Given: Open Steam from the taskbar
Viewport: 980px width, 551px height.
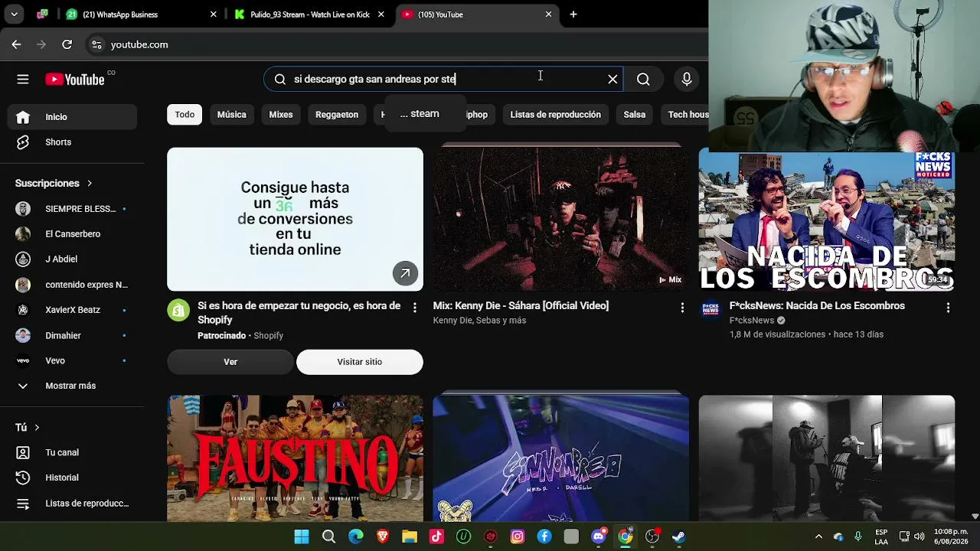Looking at the screenshot, I should 678,536.
